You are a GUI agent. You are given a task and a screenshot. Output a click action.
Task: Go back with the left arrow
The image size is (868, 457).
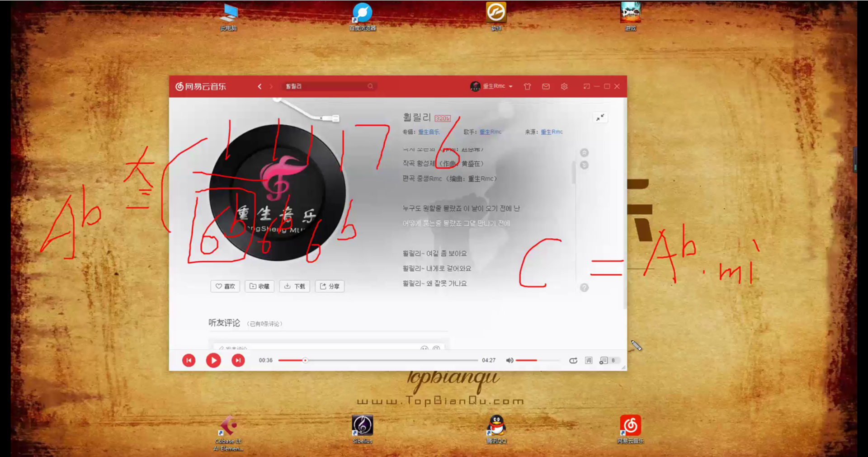259,86
